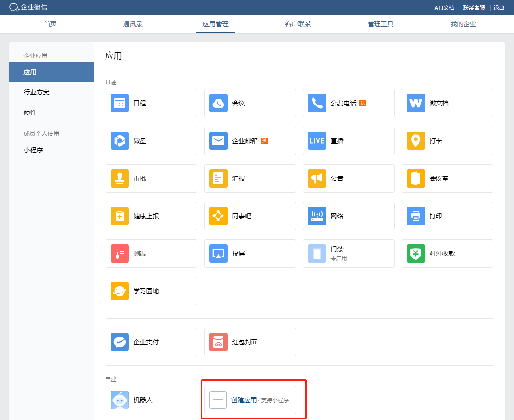
Task: Open the 微文档 app
Action: (447, 103)
